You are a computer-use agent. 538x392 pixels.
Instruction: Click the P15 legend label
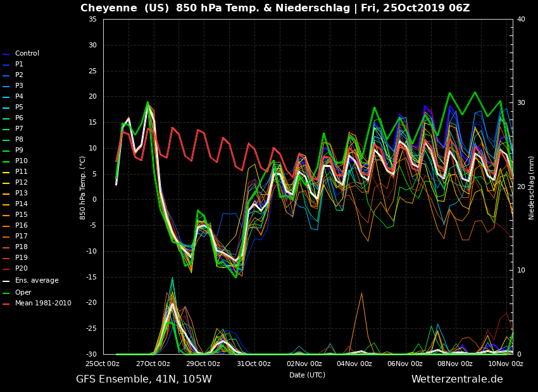[22, 214]
